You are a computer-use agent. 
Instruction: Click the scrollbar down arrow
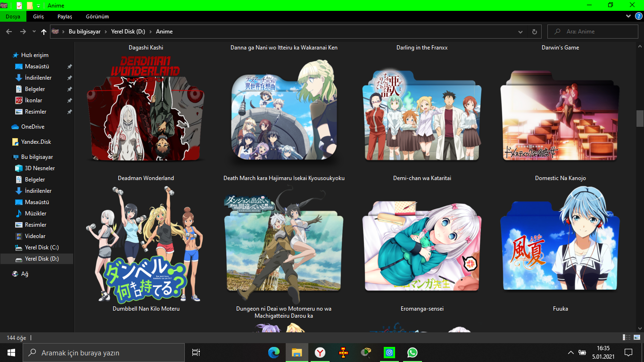point(640,328)
